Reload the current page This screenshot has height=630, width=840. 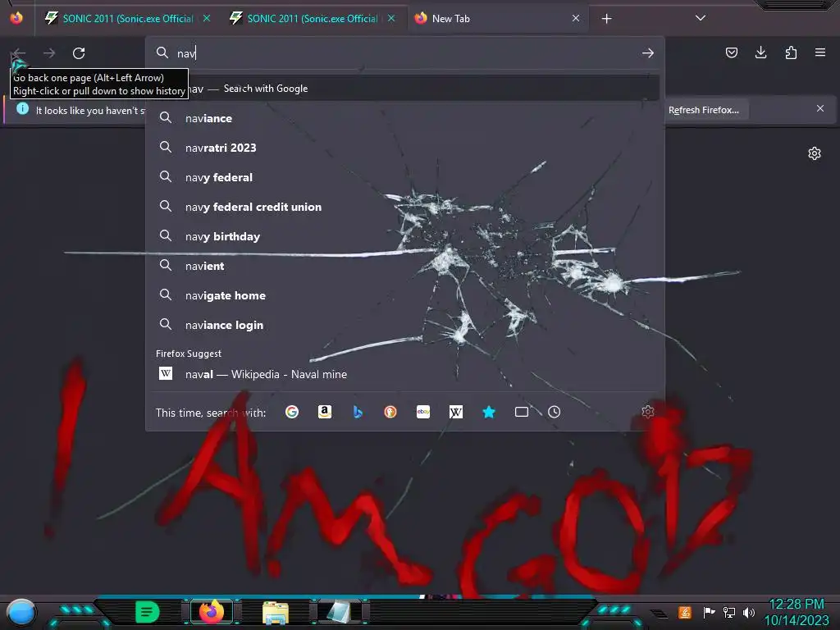pyautogui.click(x=79, y=53)
